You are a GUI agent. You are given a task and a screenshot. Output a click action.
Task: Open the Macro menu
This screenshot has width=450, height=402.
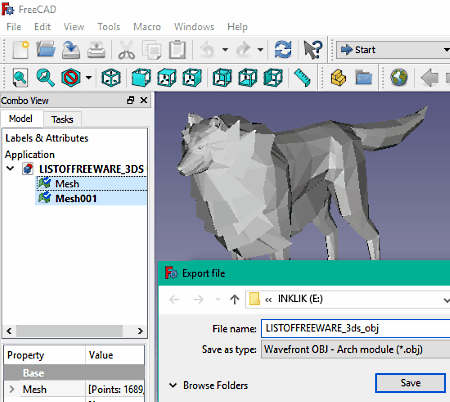(147, 27)
